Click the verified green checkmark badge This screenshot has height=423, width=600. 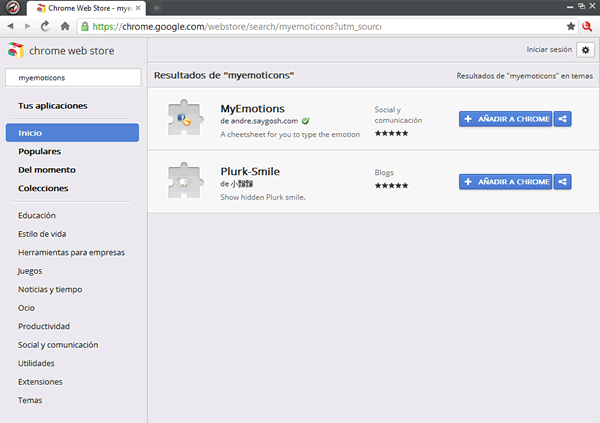tap(305, 121)
